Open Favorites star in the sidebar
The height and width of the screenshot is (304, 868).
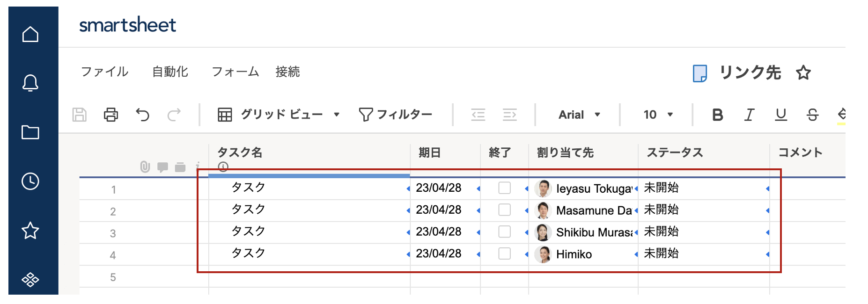tap(30, 231)
